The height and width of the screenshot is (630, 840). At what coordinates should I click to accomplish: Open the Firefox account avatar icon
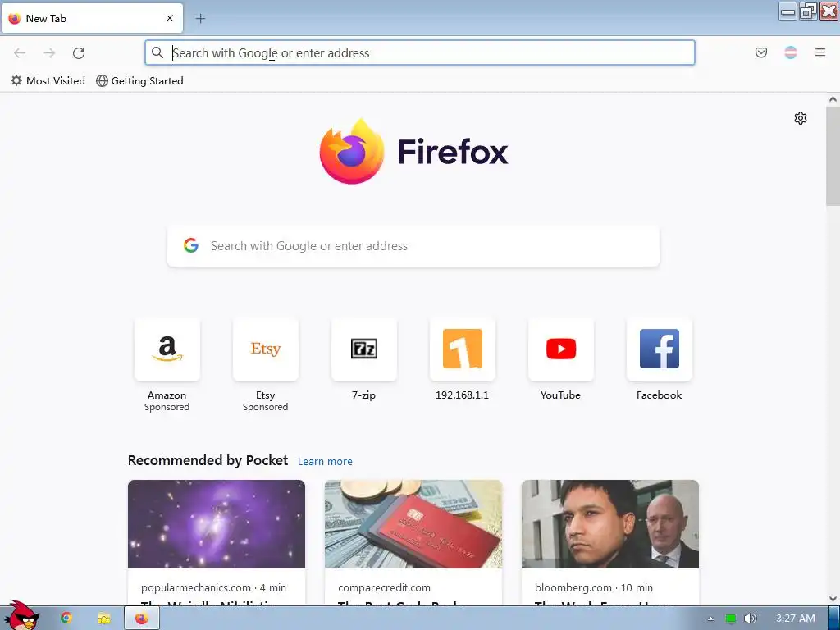click(x=790, y=52)
